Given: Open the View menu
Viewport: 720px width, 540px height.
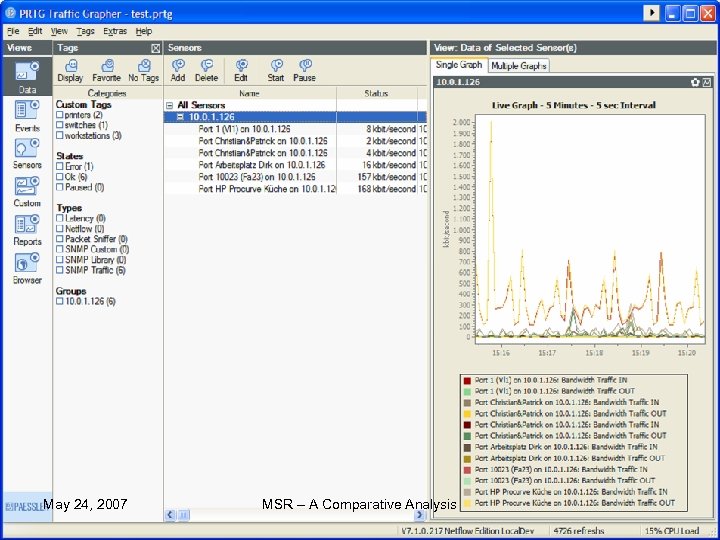Looking at the screenshot, I should click(x=59, y=31).
